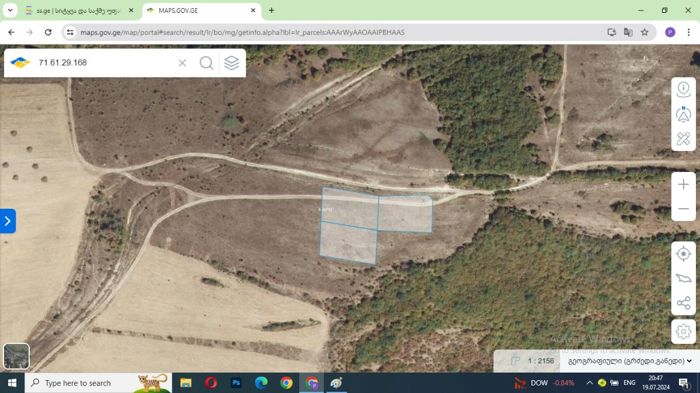Select the highlighted lower-left parcel

pyautogui.click(x=349, y=243)
